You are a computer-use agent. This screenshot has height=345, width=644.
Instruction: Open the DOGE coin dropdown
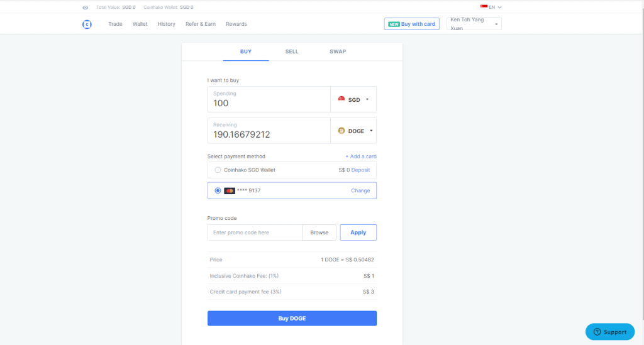coord(353,131)
